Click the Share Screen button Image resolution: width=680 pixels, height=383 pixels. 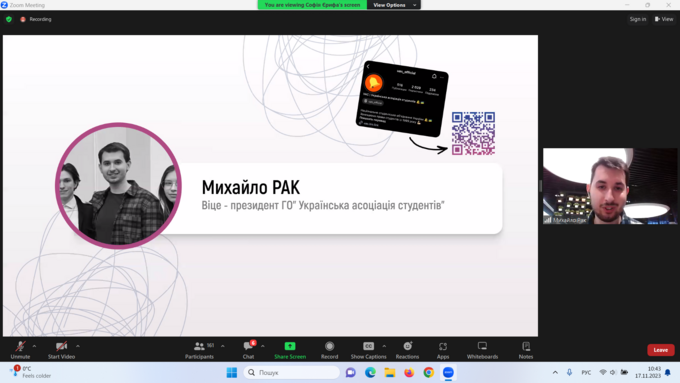[x=290, y=350]
